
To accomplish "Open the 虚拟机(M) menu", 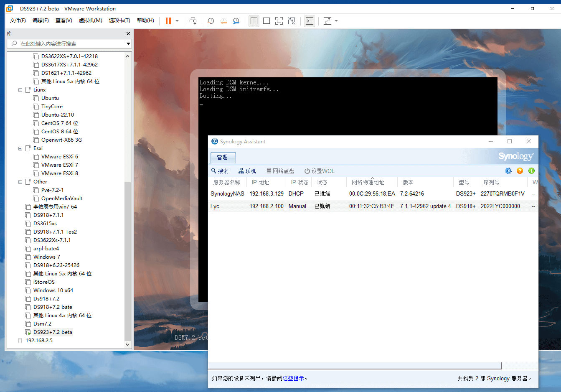I will [91, 20].
